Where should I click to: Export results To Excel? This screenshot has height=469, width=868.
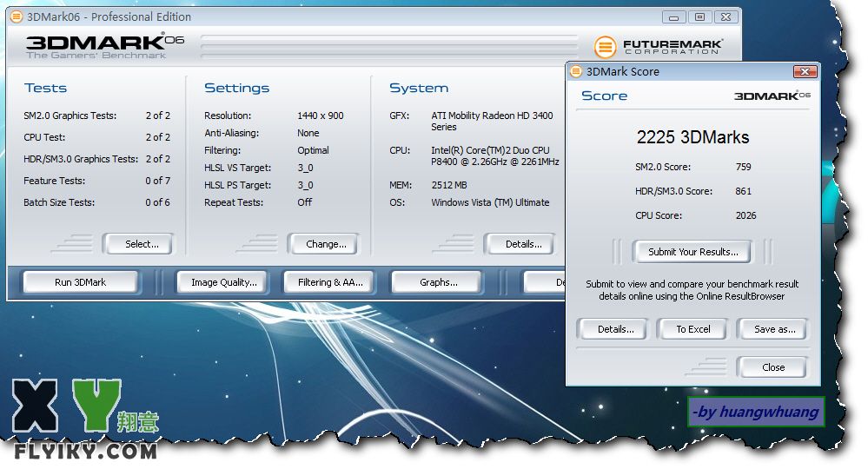pos(692,329)
